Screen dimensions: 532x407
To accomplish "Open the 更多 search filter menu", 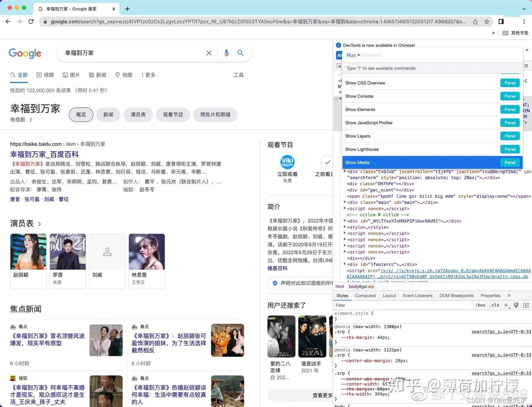I will tap(148, 75).
